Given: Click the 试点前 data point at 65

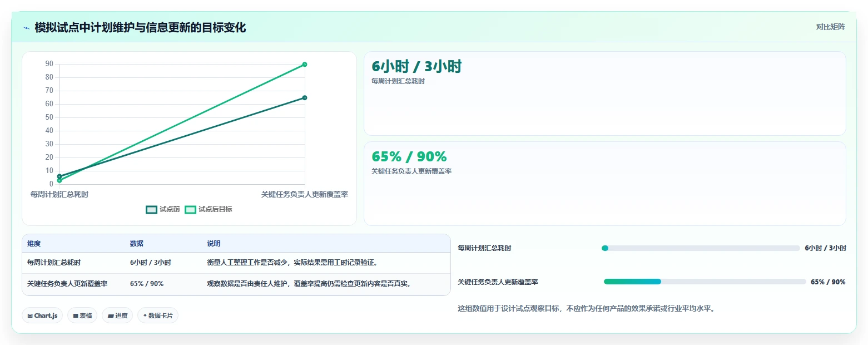Looking at the screenshot, I should tap(305, 98).
